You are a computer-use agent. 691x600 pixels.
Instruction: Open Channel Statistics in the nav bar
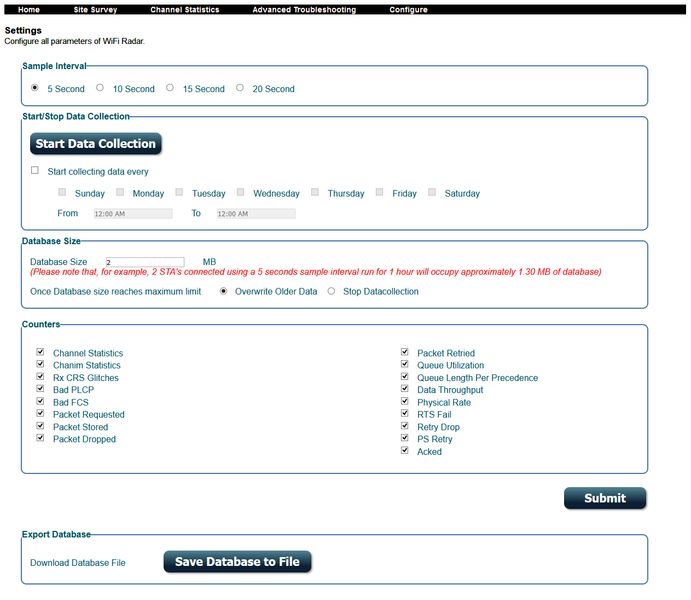(185, 10)
